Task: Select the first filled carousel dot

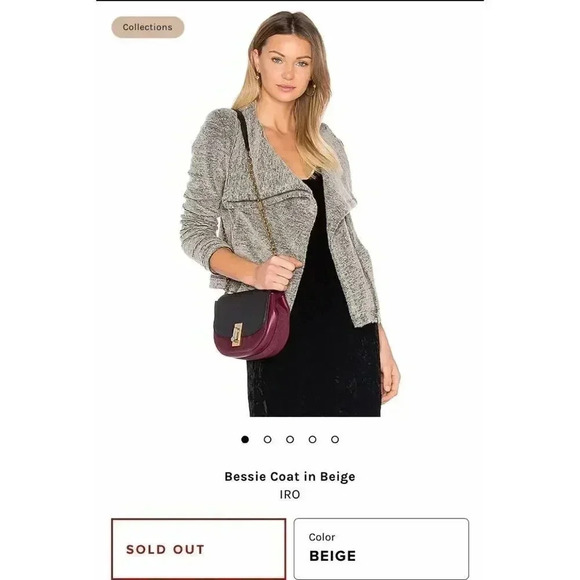Action: click(x=245, y=439)
